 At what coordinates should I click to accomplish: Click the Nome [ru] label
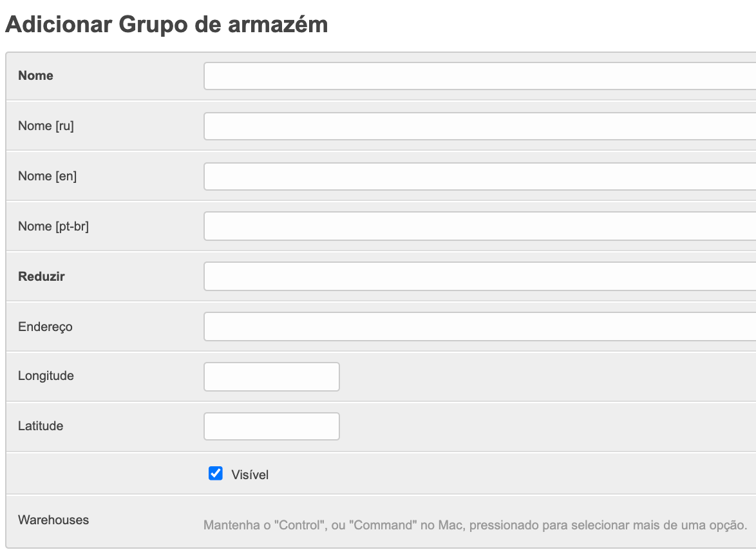tap(46, 126)
